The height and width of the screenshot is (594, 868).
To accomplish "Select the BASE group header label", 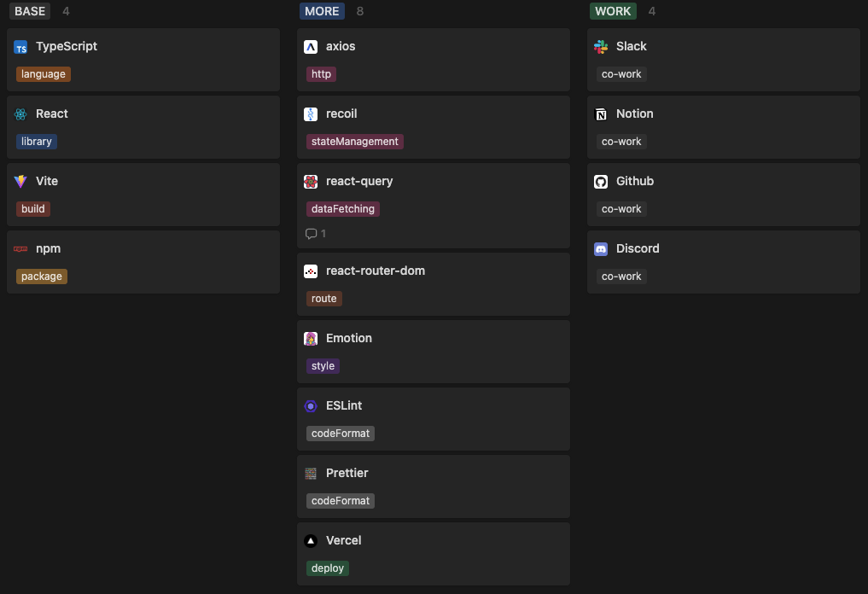I will pos(31,11).
